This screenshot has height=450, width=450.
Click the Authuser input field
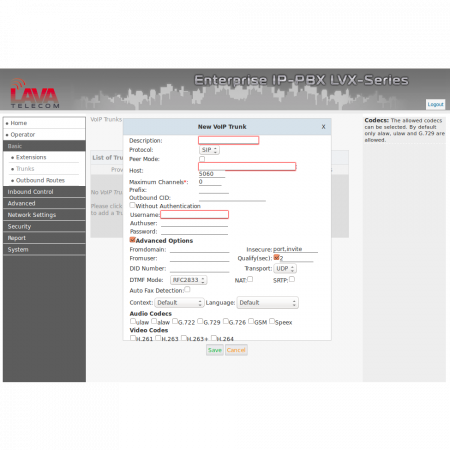tap(194, 223)
